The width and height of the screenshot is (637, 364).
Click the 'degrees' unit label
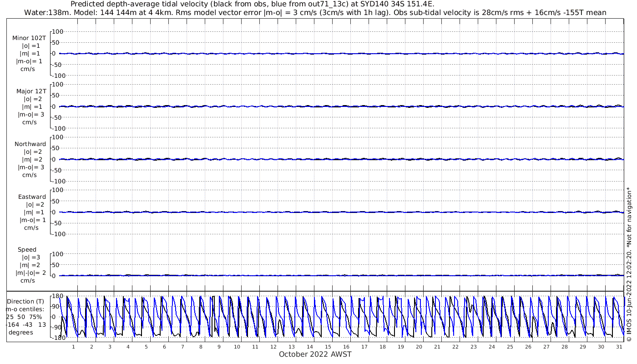pyautogui.click(x=20, y=333)
